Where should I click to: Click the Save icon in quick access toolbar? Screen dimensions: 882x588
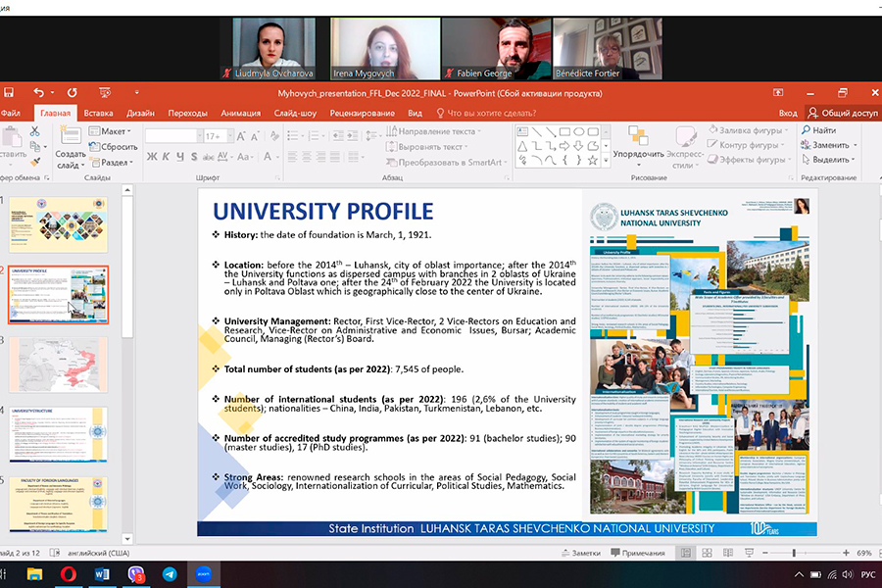pyautogui.click(x=8, y=92)
